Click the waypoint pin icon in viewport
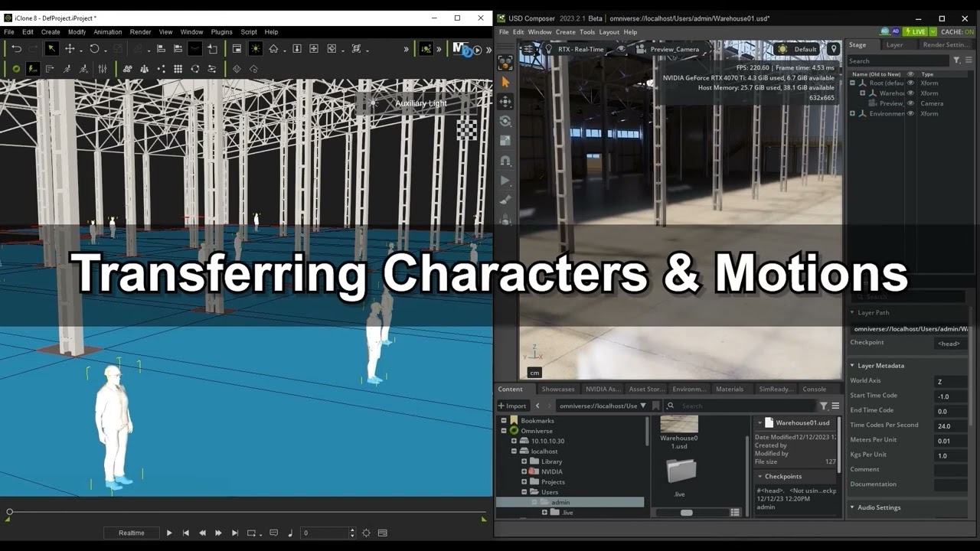This screenshot has height=551, width=980. pyautogui.click(x=834, y=49)
